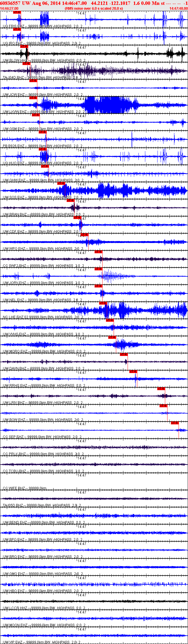Click the "UW GMO EHZ" station label

(x=14, y=574)
